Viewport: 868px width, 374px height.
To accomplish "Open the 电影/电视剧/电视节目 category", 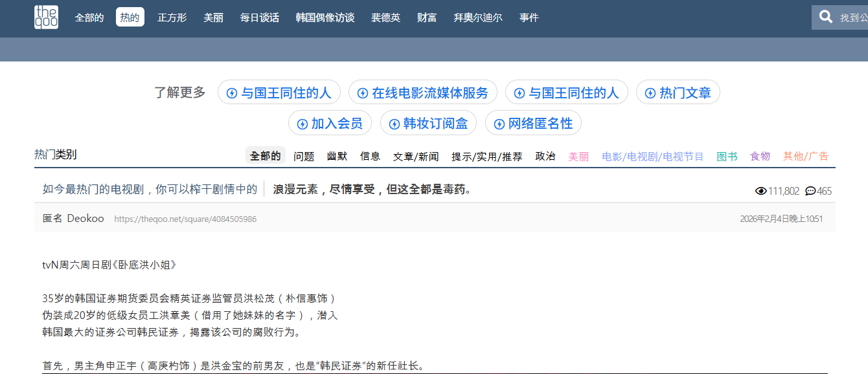I will (x=652, y=156).
